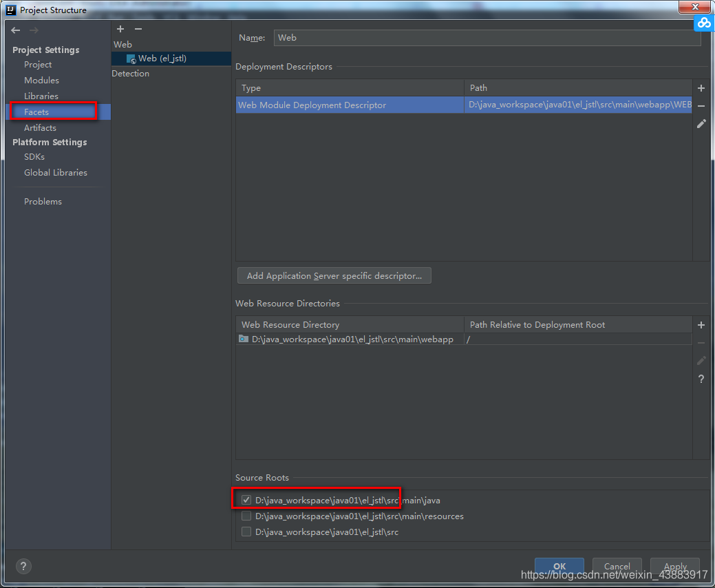Viewport: 715px width, 588px height.
Task: Select the Facets settings page
Action: 58,112
